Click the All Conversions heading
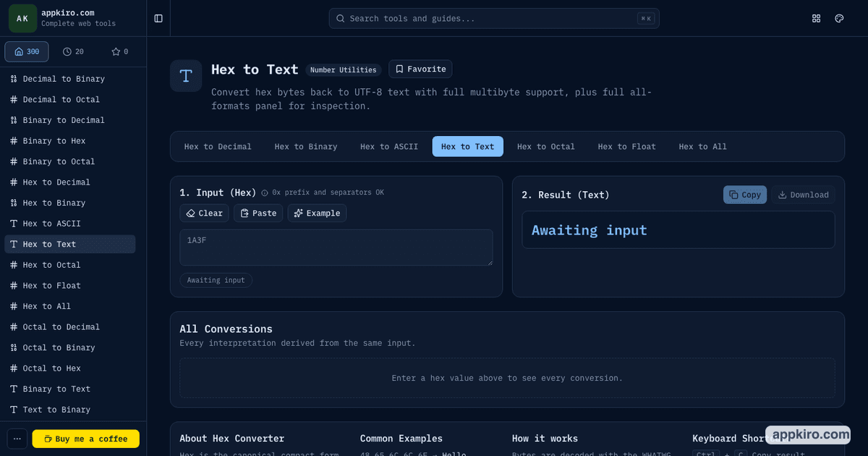 click(x=226, y=329)
